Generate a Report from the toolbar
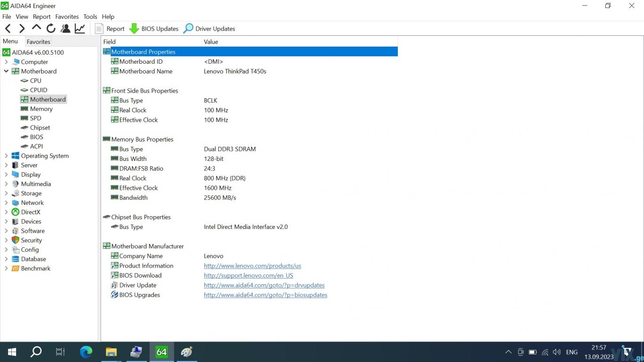The image size is (644, 362). 110,29
